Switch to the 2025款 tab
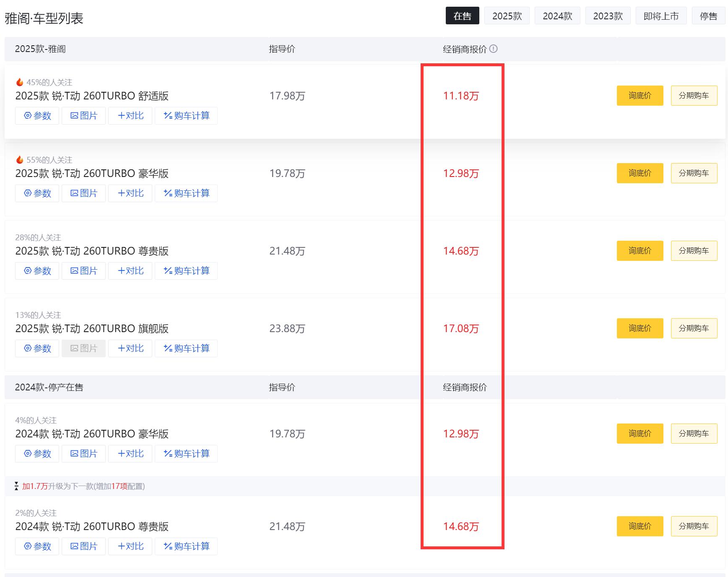Viewport: 728px width, 577px height. click(x=507, y=16)
